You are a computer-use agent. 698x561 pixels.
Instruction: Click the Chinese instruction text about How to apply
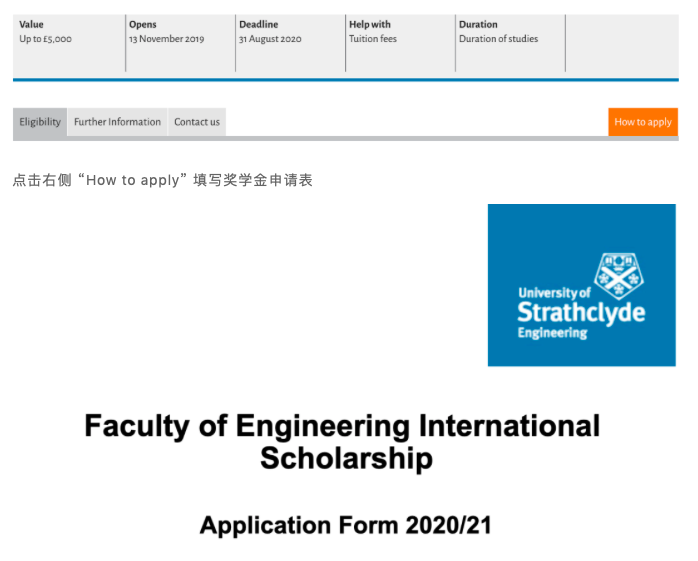coord(163,181)
